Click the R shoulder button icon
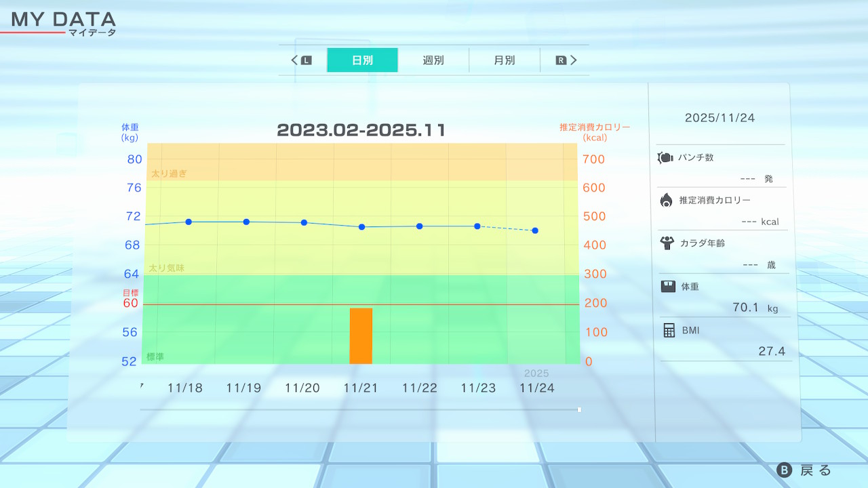868x488 pixels. 561,60
